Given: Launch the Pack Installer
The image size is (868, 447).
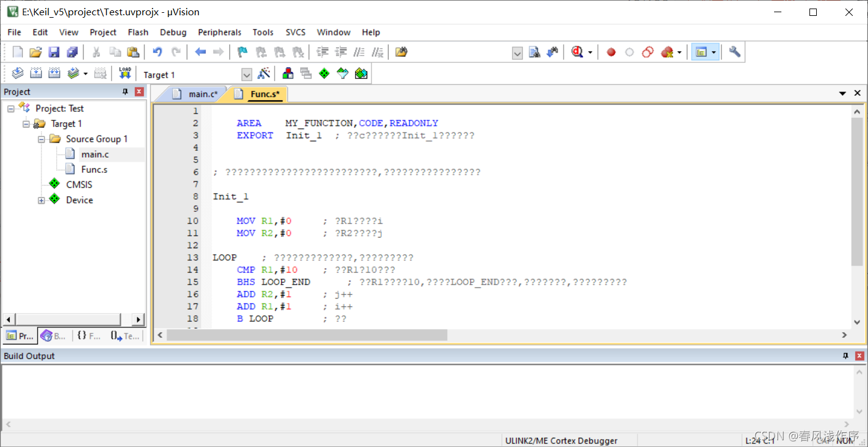Looking at the screenshot, I should pyautogui.click(x=361, y=74).
